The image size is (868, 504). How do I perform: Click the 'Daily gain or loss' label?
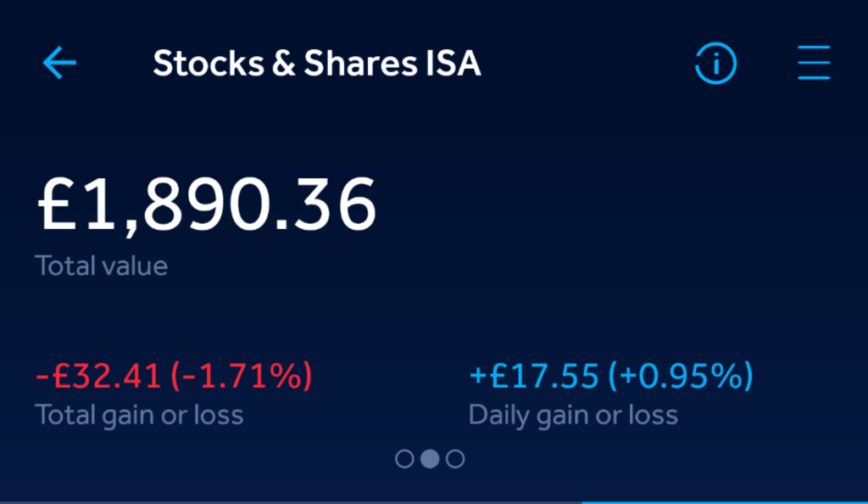tap(573, 415)
